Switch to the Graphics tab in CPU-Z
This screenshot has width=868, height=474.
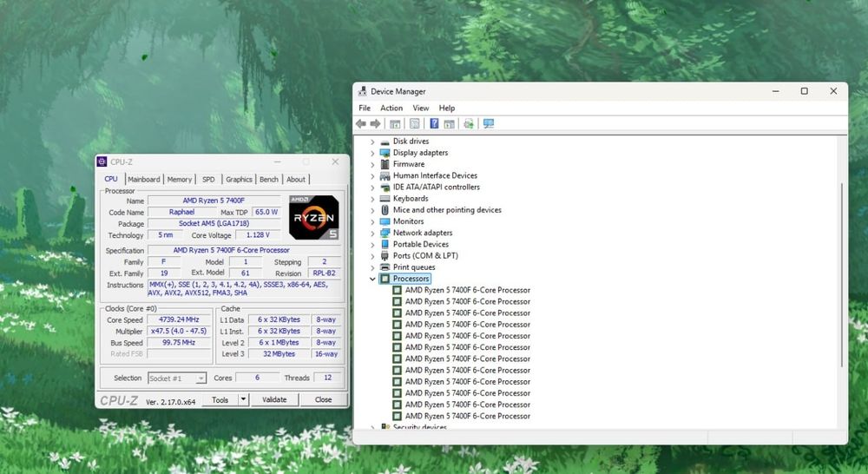[240, 180]
